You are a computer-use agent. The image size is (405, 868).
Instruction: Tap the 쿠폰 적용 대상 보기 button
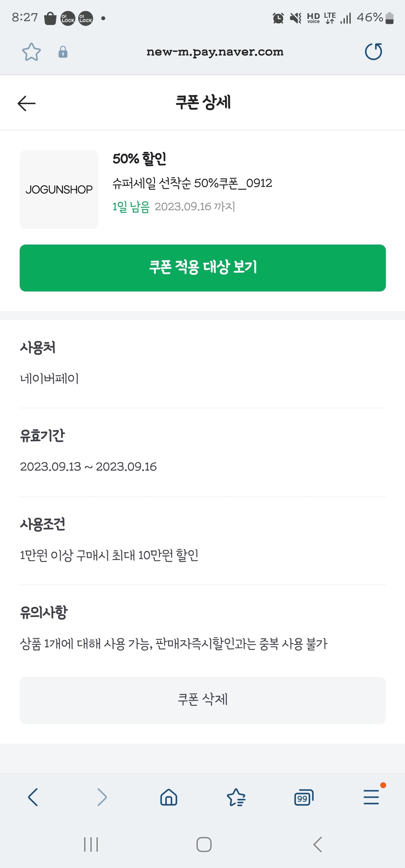tap(202, 268)
